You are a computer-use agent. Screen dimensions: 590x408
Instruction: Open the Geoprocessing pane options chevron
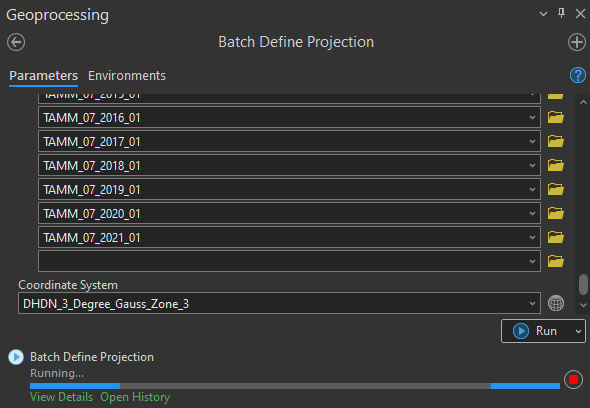(543, 14)
